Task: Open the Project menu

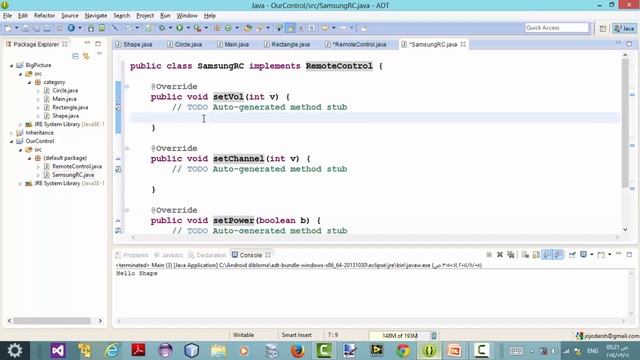Action: point(145,16)
